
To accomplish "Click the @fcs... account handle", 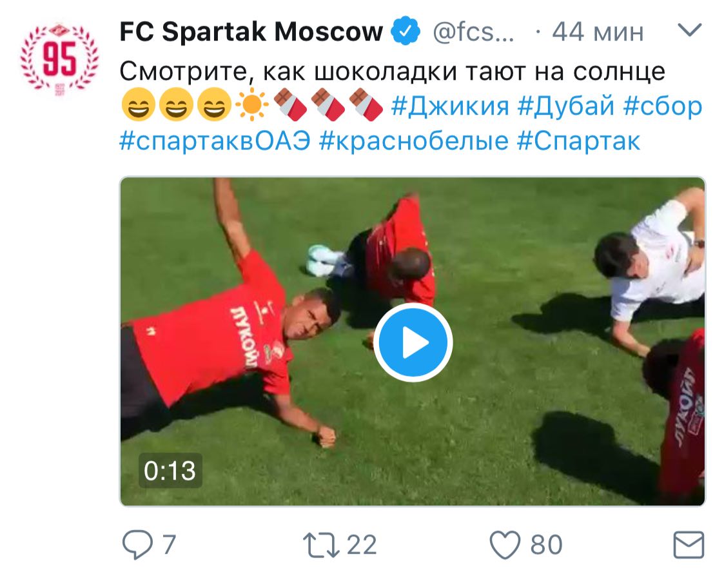I will (473, 32).
